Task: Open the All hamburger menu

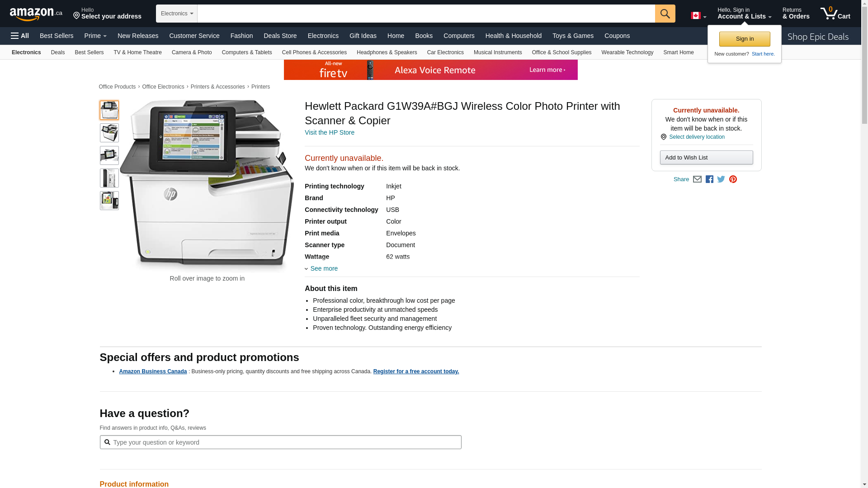Action: pos(20,36)
